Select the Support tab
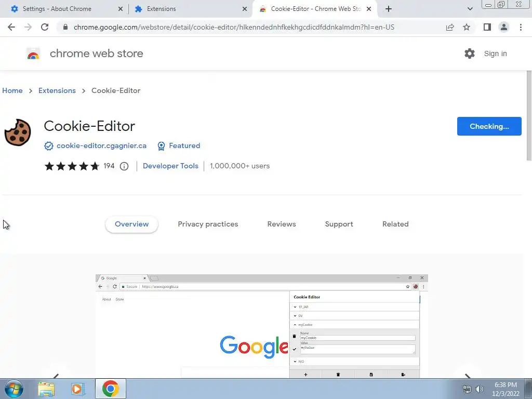This screenshot has height=399, width=532. point(339,224)
